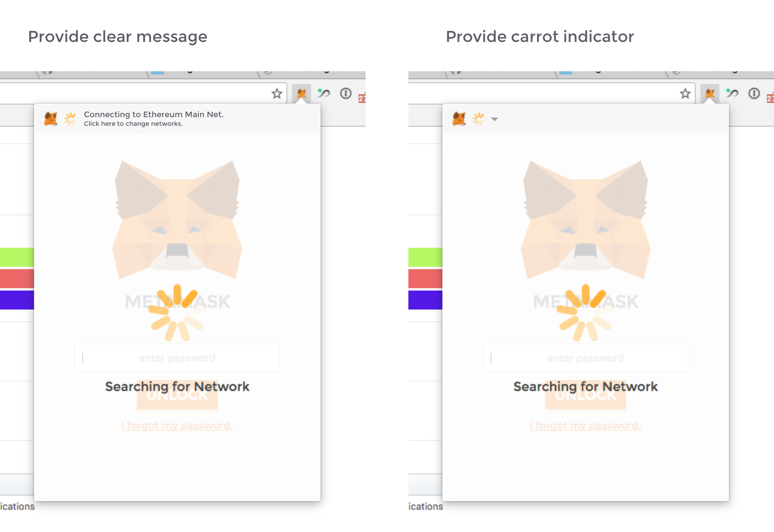This screenshot has width=774, height=532.
Task: Click MetaMask fox toolbar icon in the right mockup
Action: point(710,94)
